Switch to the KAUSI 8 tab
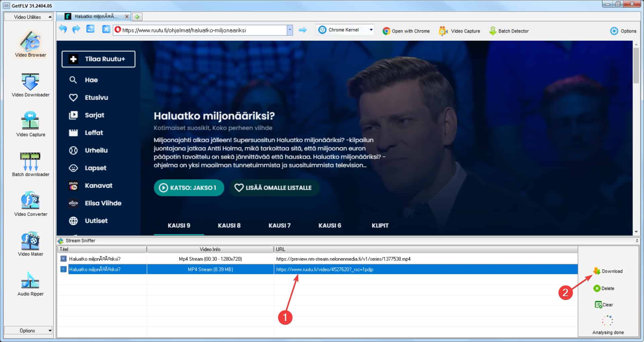Screen dimensions: 644x342 pos(229,226)
